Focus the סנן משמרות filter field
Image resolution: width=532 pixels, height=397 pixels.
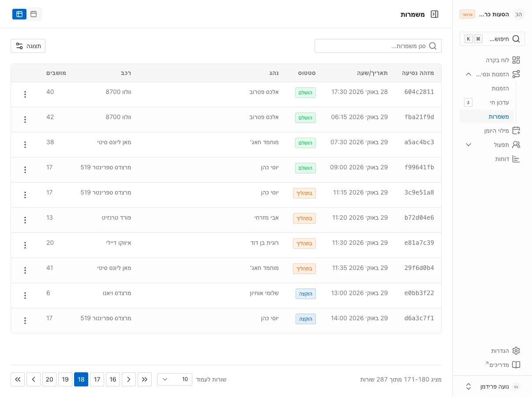click(378, 46)
